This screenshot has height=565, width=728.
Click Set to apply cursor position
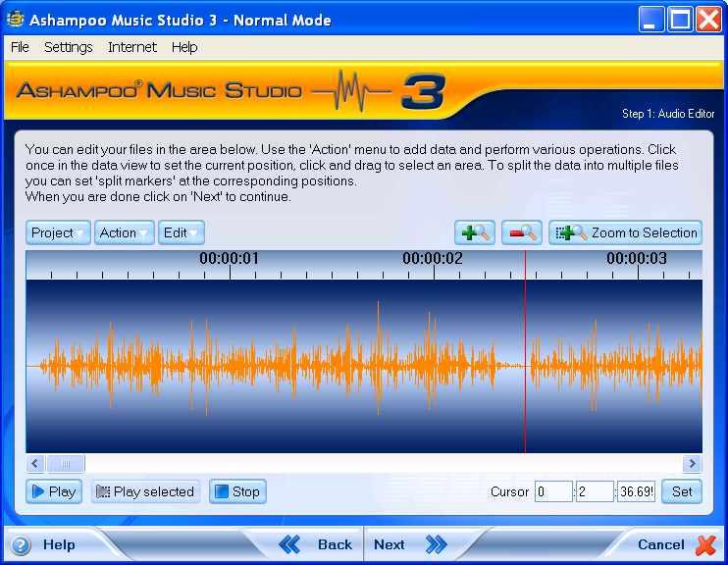point(682,491)
